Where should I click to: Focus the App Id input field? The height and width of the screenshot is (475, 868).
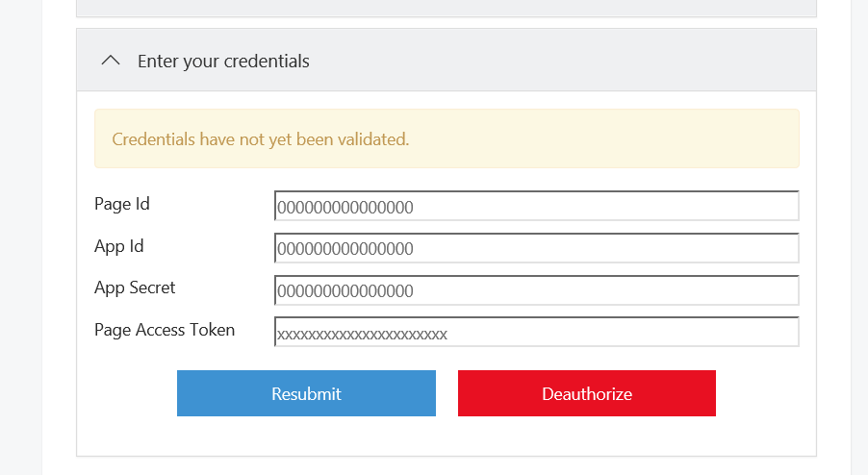[x=536, y=248]
